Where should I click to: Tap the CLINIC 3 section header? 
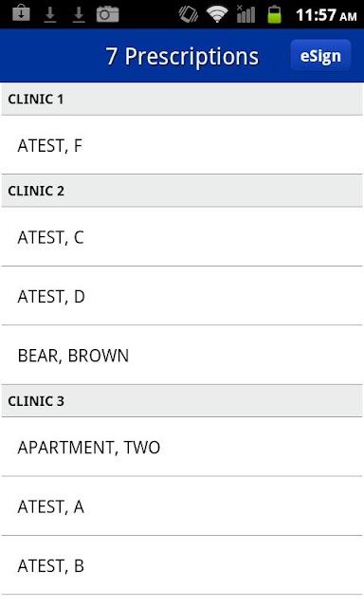pos(182,400)
